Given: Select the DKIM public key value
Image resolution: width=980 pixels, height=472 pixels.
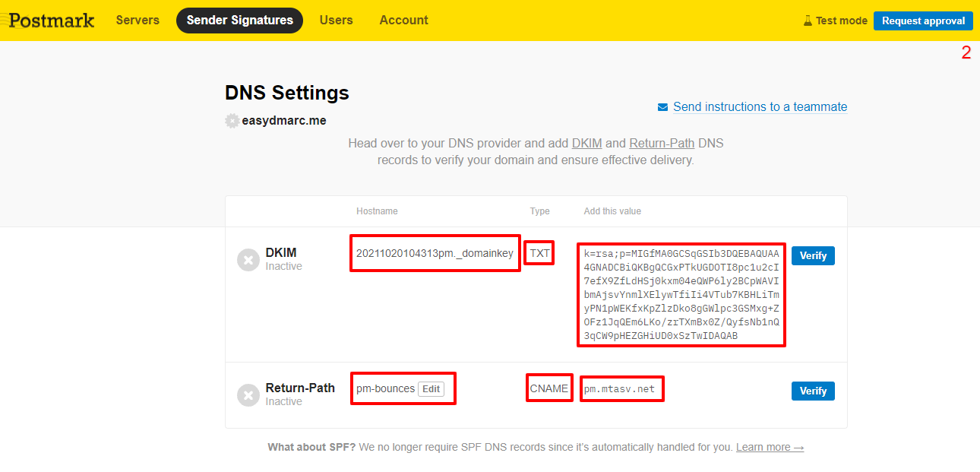Looking at the screenshot, I should (681, 295).
